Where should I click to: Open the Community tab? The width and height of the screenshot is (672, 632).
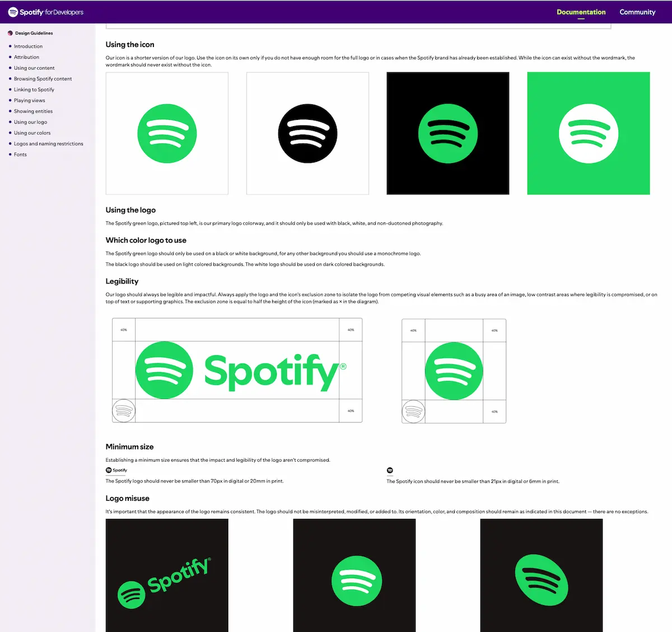pyautogui.click(x=637, y=12)
